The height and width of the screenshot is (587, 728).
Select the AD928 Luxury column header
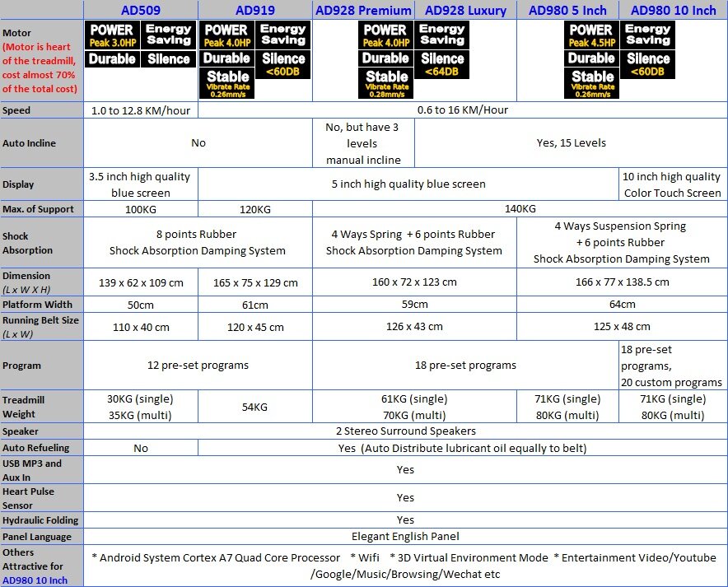click(465, 10)
